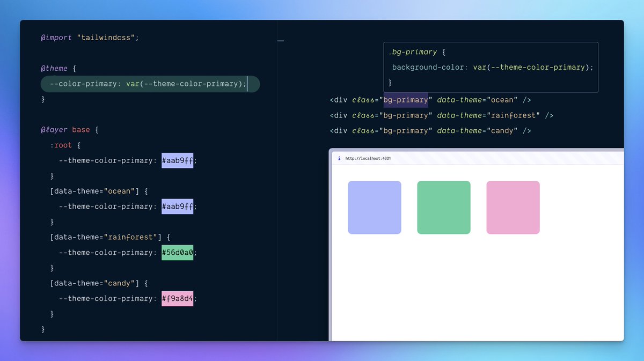
Task: Click the background-color declaration in tooltip
Action: (x=493, y=68)
